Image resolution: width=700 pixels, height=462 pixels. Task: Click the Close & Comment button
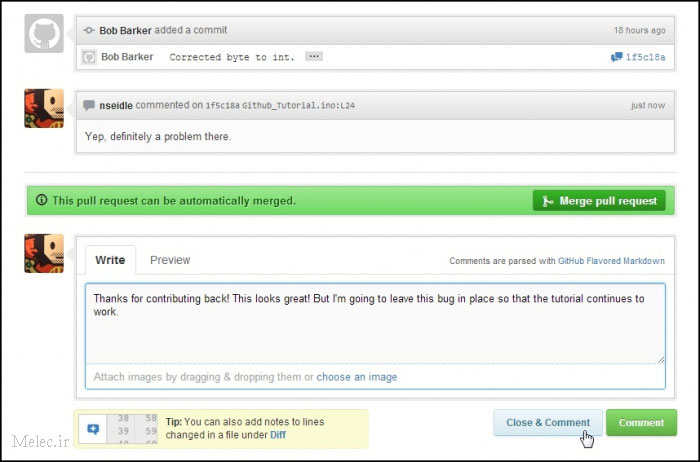pos(547,422)
